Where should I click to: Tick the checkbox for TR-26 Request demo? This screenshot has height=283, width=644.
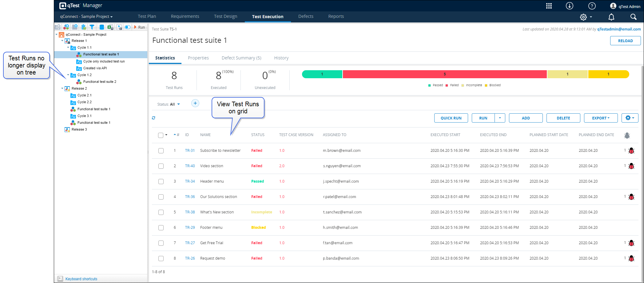(x=161, y=258)
